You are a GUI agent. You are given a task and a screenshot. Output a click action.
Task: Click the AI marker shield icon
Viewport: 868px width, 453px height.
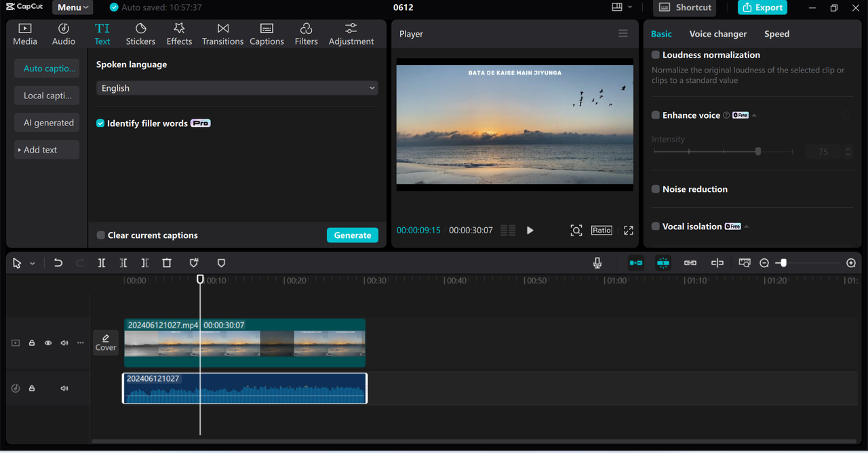(194, 263)
